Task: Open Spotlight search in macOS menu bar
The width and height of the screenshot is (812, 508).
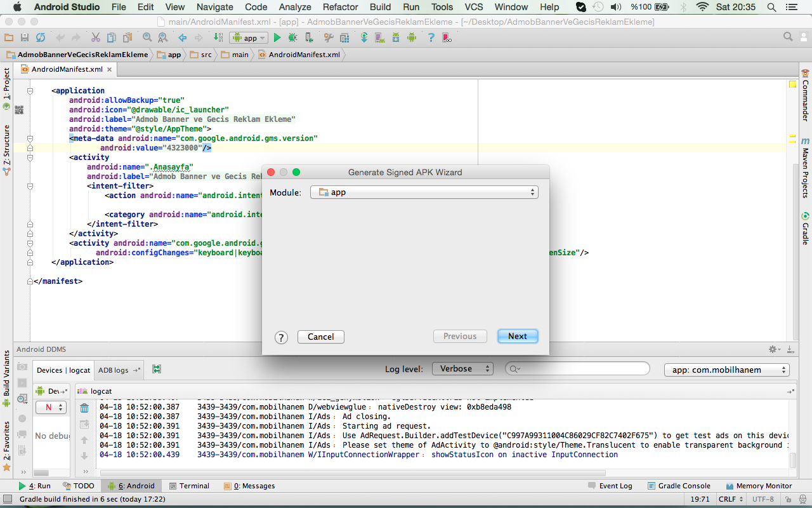Action: click(771, 7)
